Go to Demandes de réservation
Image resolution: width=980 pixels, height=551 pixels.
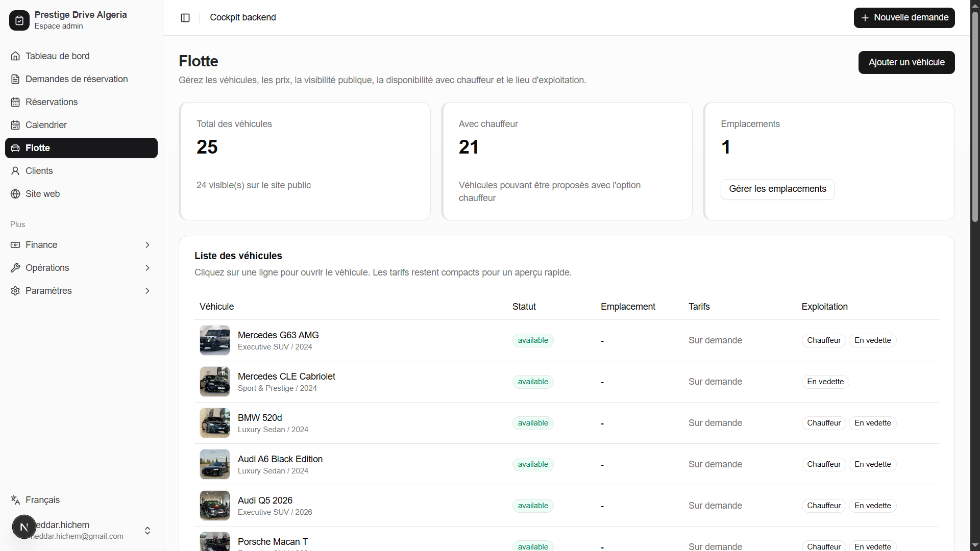[x=81, y=79]
